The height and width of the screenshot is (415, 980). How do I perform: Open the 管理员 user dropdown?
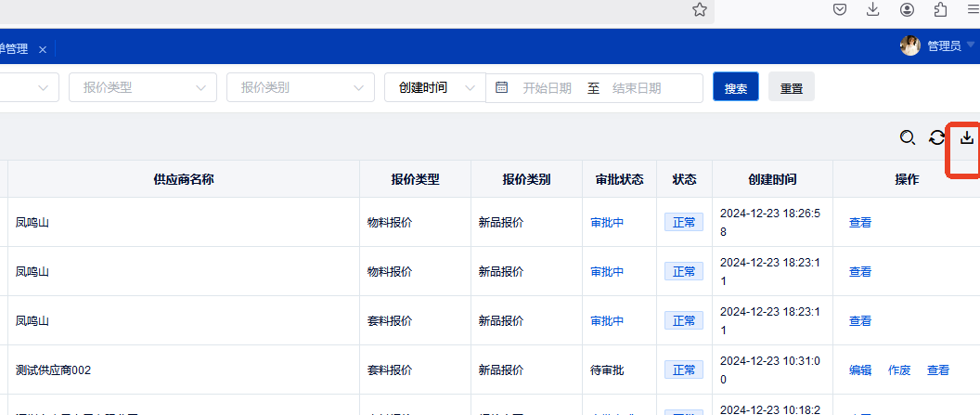[x=971, y=45]
